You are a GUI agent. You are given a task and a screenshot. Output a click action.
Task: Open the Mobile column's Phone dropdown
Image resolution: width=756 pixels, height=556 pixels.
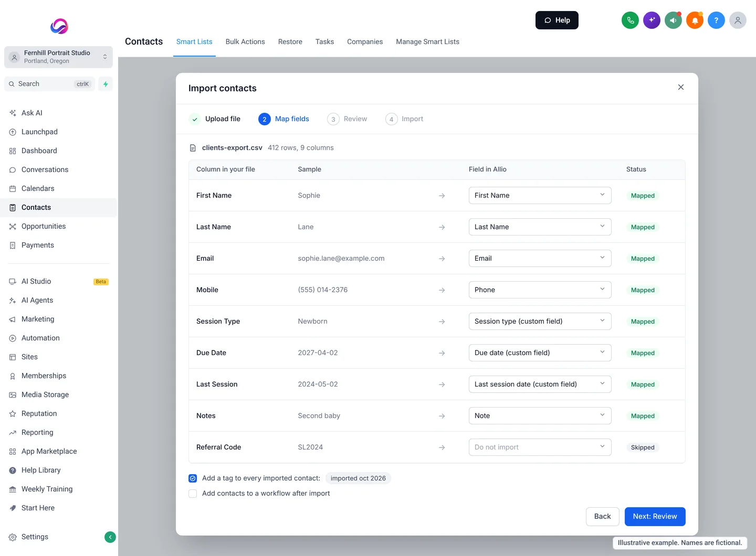coord(540,290)
